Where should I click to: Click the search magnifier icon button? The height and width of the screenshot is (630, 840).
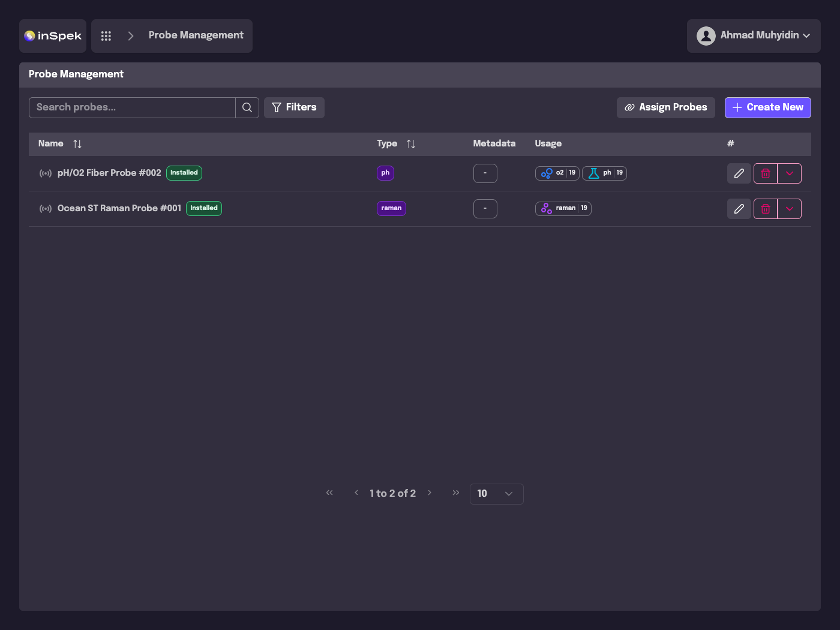click(x=247, y=107)
